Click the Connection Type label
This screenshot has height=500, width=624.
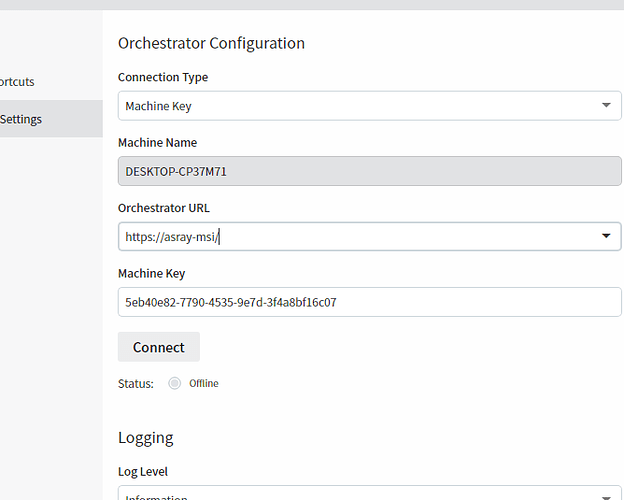tap(163, 77)
